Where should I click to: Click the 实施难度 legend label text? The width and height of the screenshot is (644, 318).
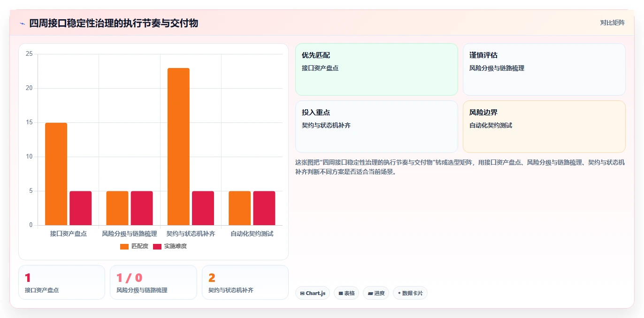pos(175,246)
